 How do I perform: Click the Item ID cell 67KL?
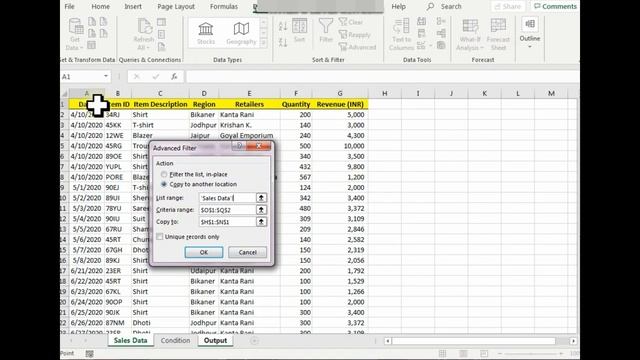pyautogui.click(x=118, y=291)
